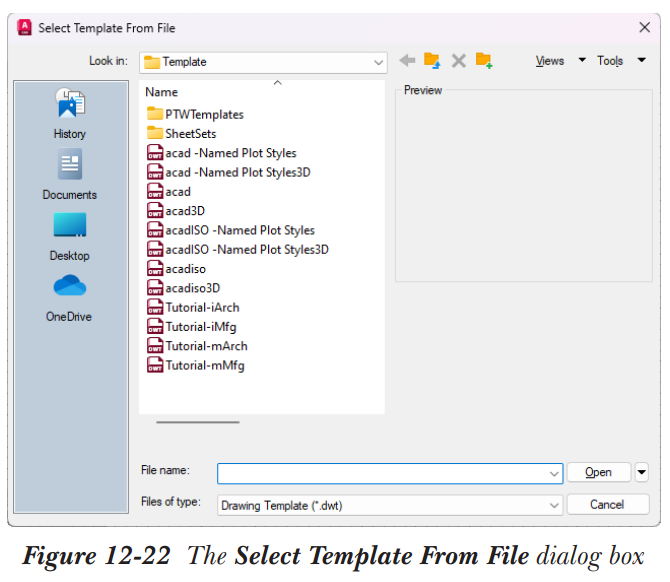Open History in places sidebar
The image size is (670, 582).
(x=70, y=113)
